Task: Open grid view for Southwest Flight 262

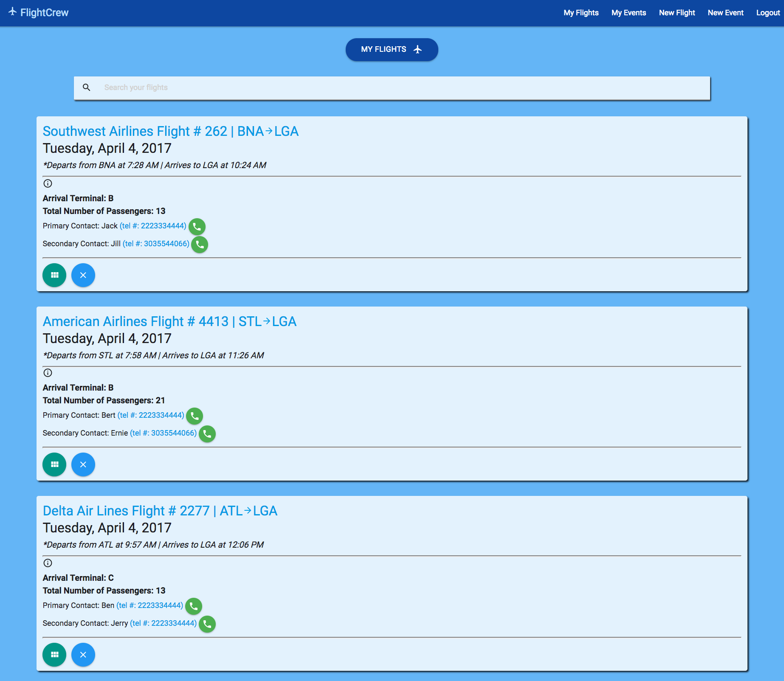Action: pyautogui.click(x=54, y=275)
